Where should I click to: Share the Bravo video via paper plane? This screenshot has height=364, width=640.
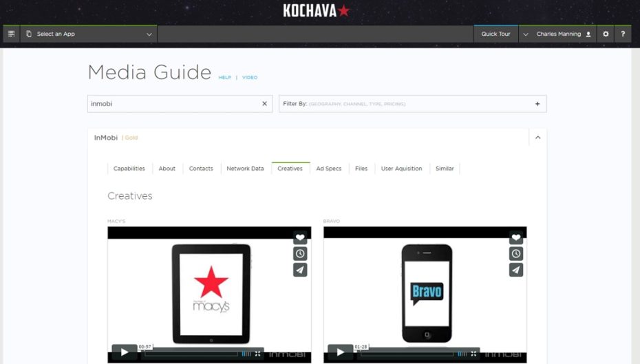tap(516, 270)
